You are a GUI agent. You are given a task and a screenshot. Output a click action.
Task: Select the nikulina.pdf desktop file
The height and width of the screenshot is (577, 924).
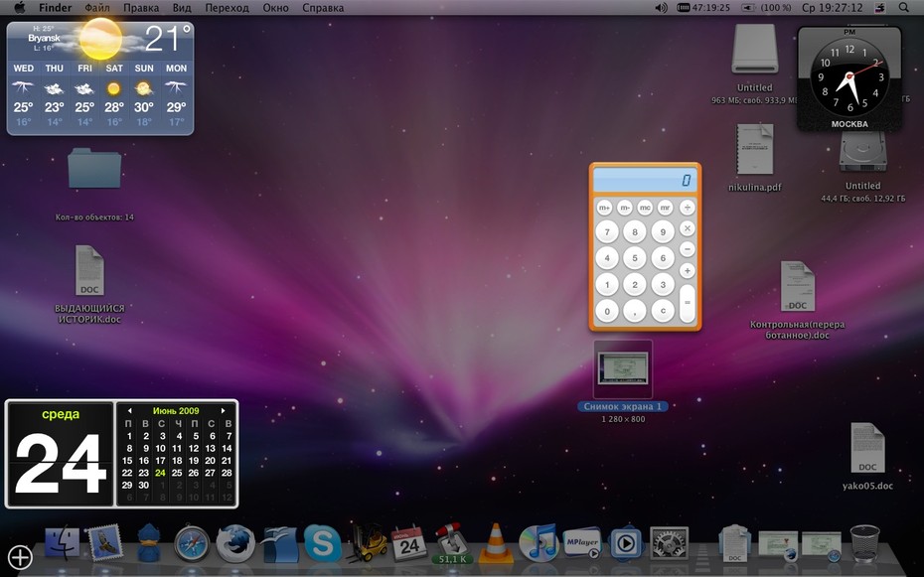point(755,158)
